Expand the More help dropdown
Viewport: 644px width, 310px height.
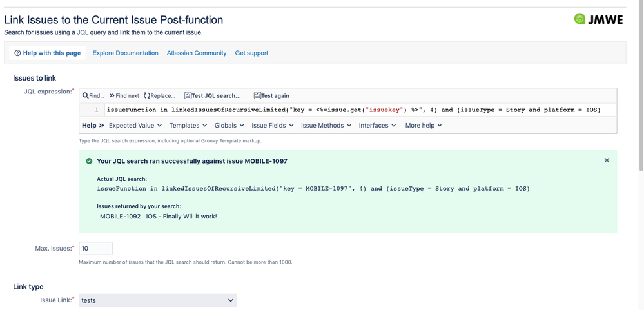(424, 125)
